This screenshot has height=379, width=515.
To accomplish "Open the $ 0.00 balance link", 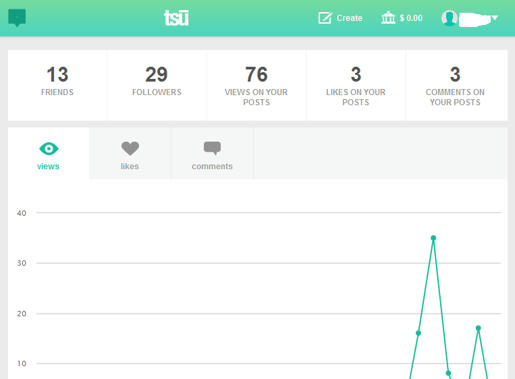I will [x=411, y=18].
